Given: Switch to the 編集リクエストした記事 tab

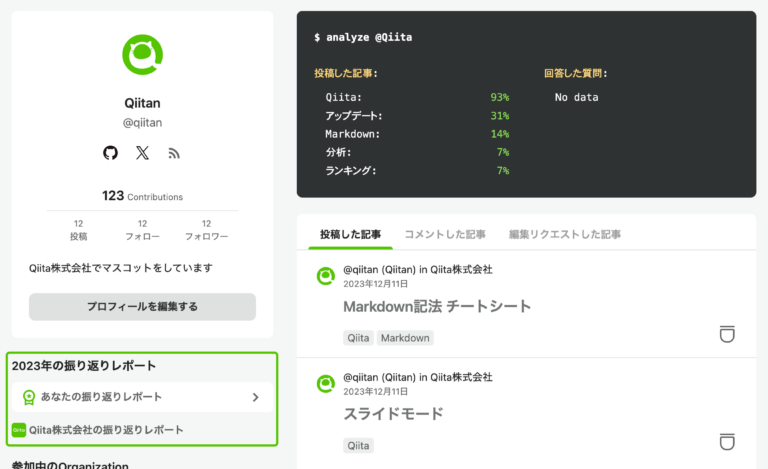Looking at the screenshot, I should [x=565, y=234].
